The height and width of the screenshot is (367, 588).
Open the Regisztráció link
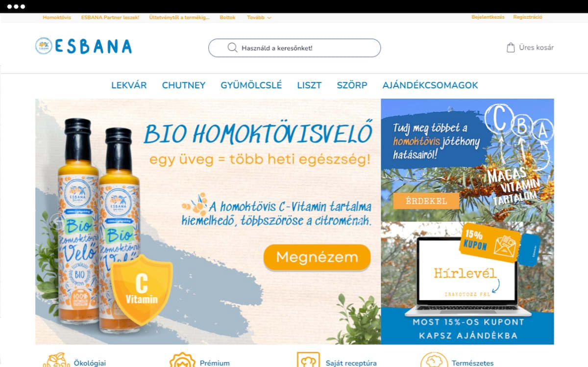pyautogui.click(x=528, y=17)
